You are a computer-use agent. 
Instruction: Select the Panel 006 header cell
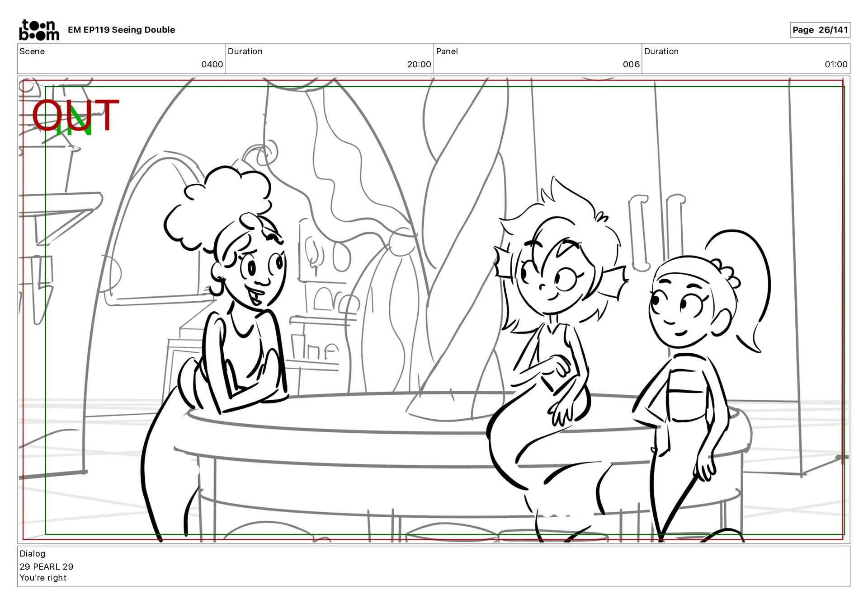(537, 59)
